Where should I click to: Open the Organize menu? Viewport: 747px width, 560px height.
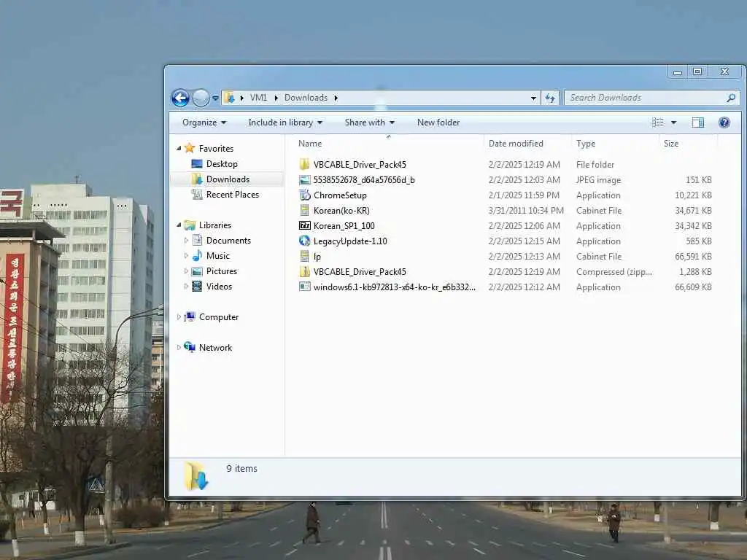(204, 122)
